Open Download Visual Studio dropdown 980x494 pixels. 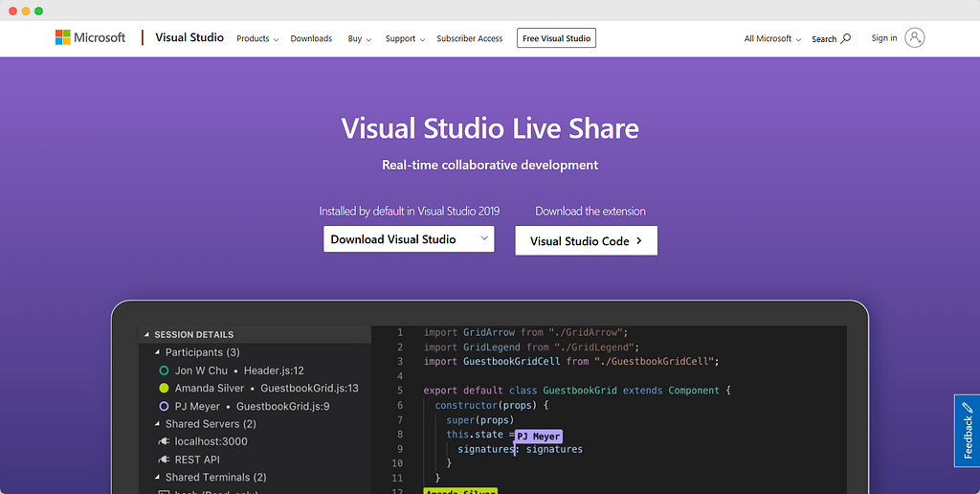(x=409, y=239)
